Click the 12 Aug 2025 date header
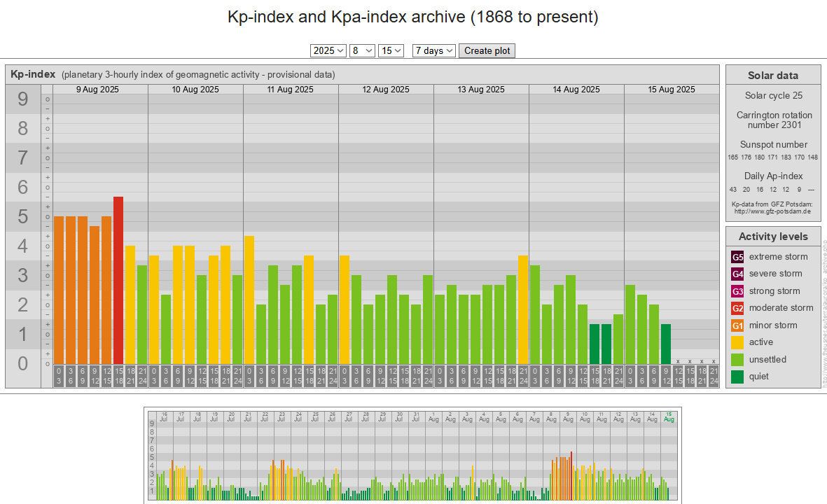Image resolution: width=827 pixels, height=504 pixels. pos(386,90)
